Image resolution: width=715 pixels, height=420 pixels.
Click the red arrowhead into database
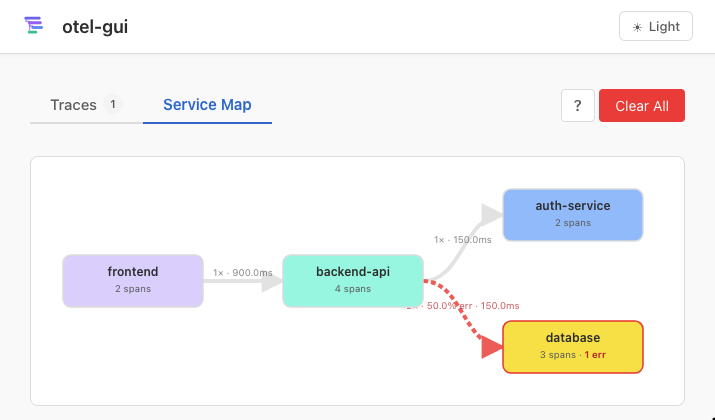pyautogui.click(x=492, y=347)
